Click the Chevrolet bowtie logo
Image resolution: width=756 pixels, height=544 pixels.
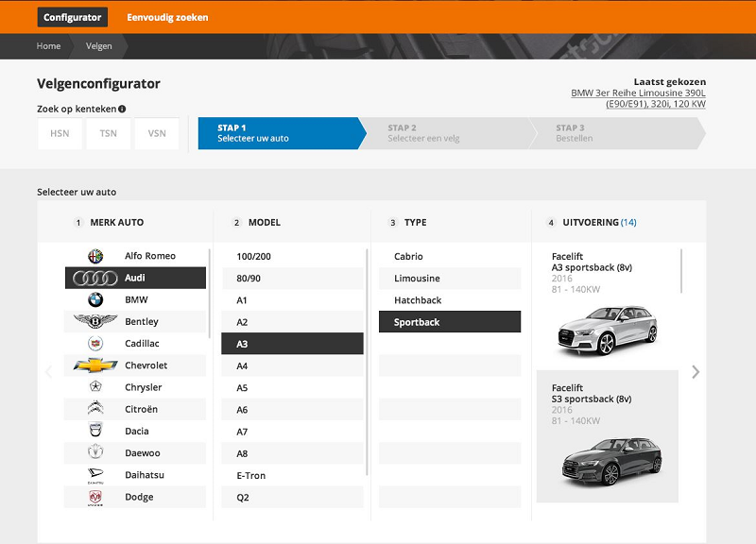95,365
